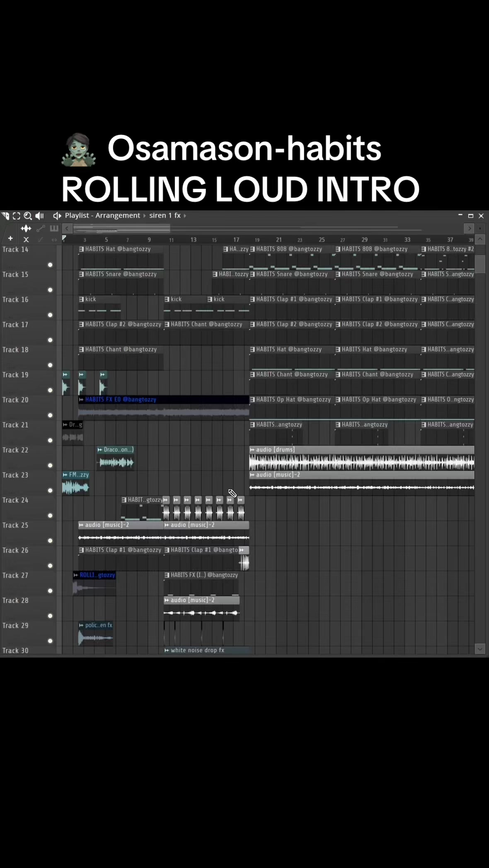Focus pattern clips using piano keys icon
The image size is (489, 868).
[x=54, y=228]
